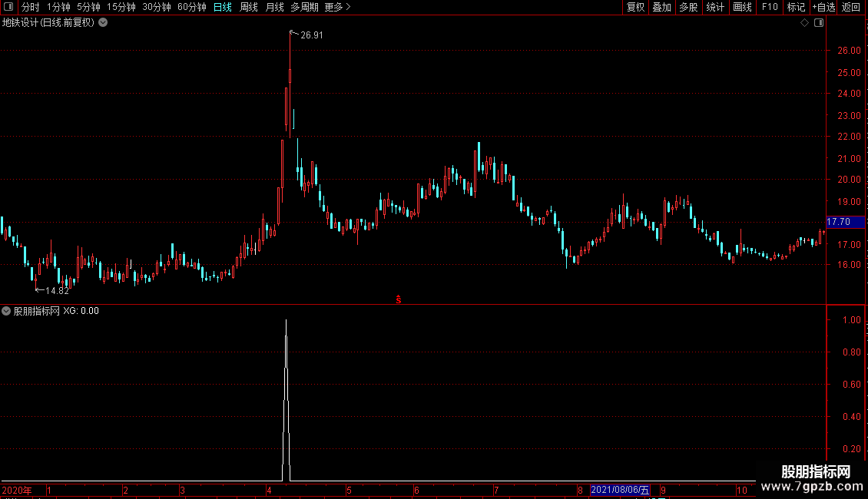Select the 15分钟 period

coord(121,7)
